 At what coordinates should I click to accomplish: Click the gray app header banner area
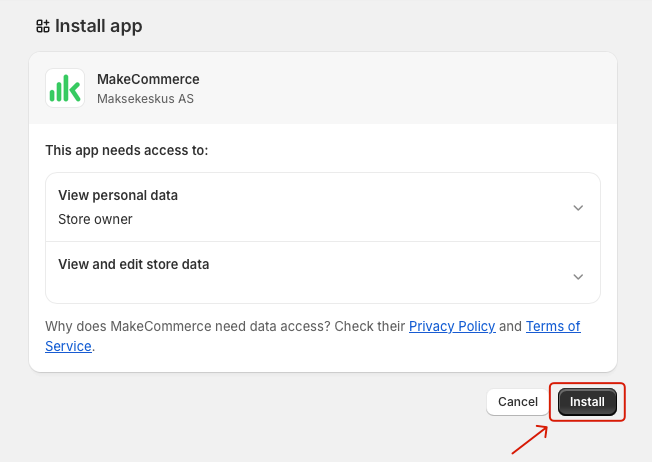400,88
